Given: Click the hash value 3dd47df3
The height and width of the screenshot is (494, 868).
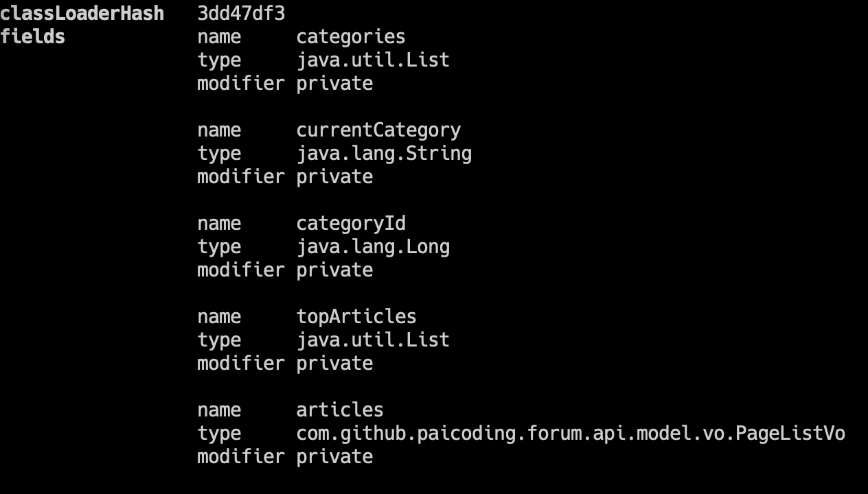Looking at the screenshot, I should coord(240,14).
